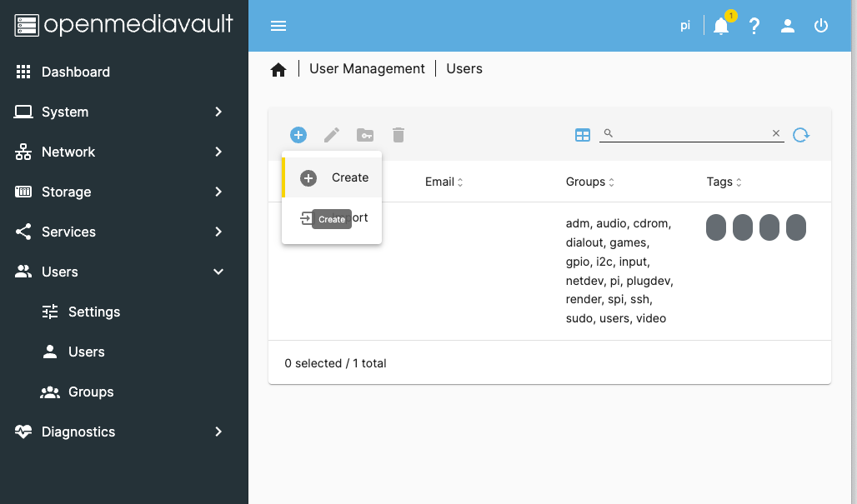Reload the users table
Image resolution: width=857 pixels, height=504 pixels.
pyautogui.click(x=801, y=135)
